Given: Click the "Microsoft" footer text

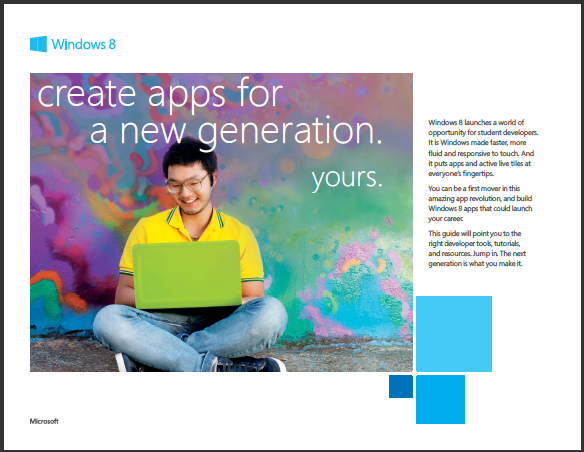Looking at the screenshot, I should (44, 421).
